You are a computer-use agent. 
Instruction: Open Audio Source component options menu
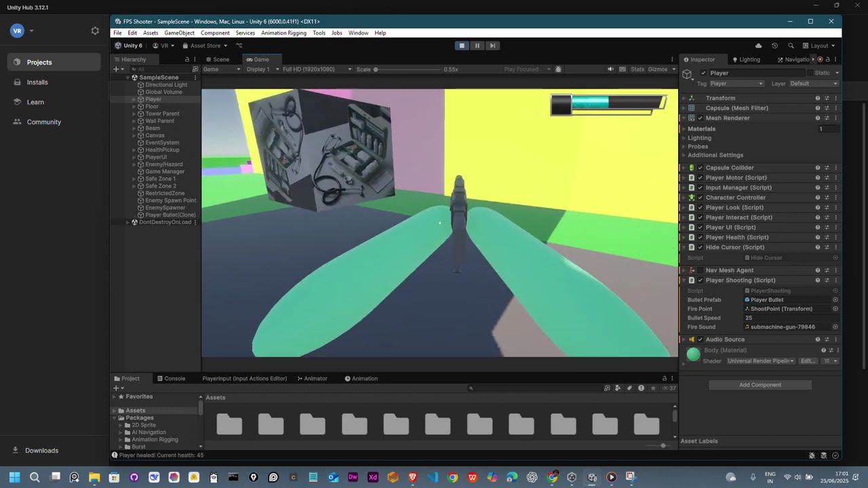tap(835, 340)
